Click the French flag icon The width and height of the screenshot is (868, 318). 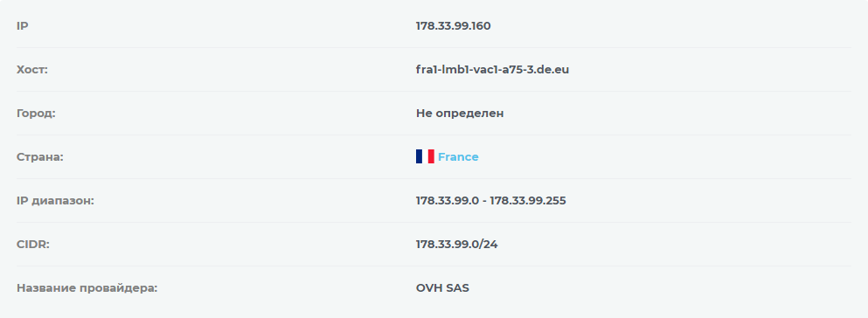point(425,156)
